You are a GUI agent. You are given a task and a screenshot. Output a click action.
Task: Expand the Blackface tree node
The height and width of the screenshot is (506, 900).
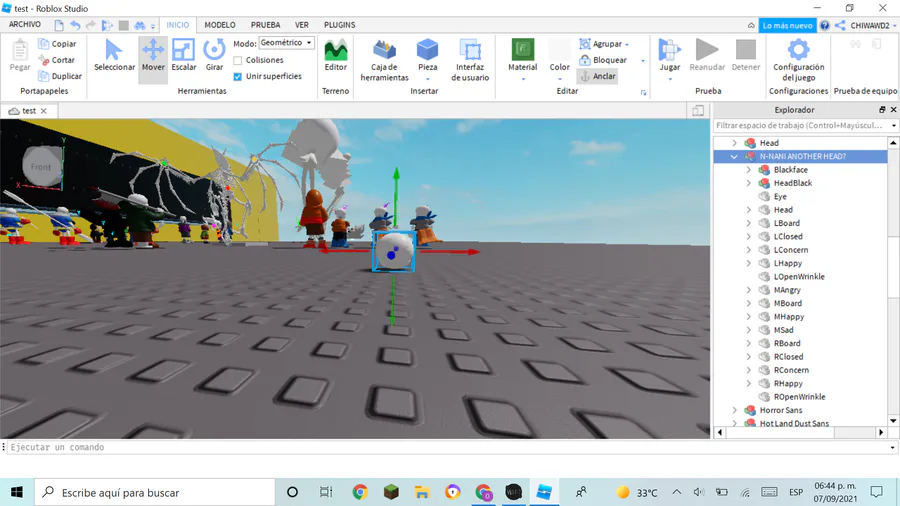(x=748, y=170)
